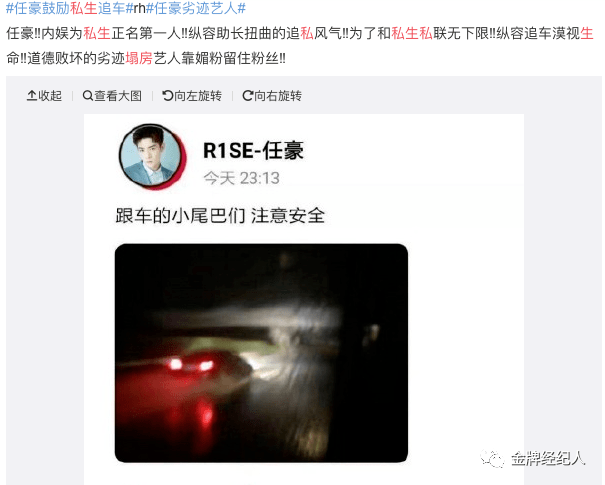Click the 跟车的小尾巴们 注意安全 post text
Screen dimensions: 605x485
[x=220, y=216]
